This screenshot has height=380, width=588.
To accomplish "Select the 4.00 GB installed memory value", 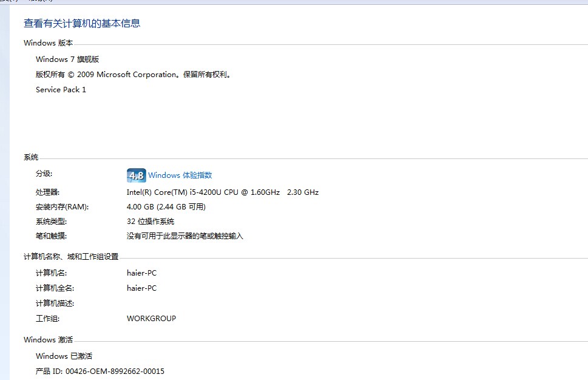I will [166, 207].
